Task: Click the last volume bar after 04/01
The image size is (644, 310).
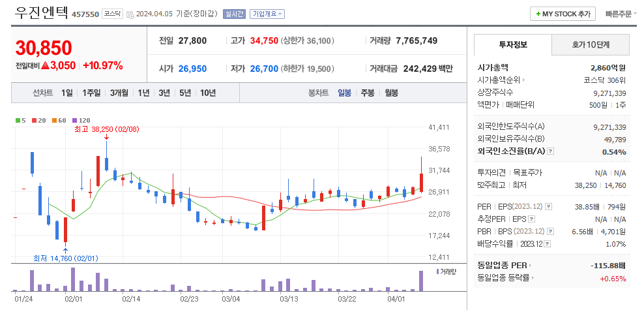Action: (421, 281)
